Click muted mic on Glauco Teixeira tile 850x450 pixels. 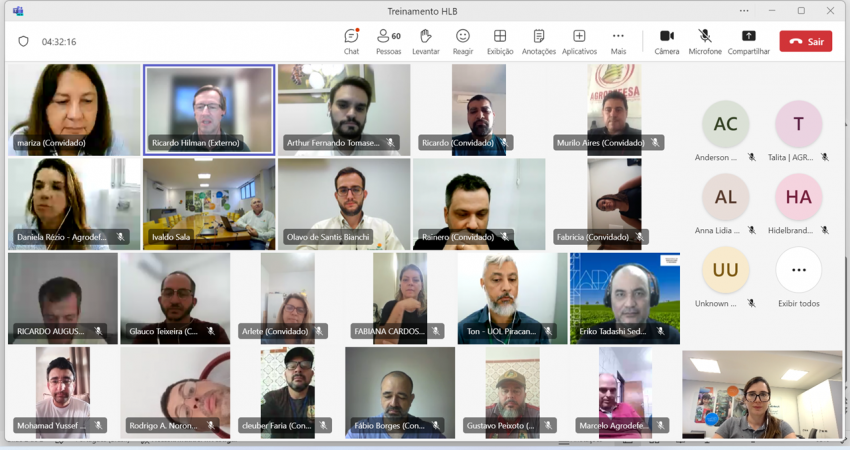[x=211, y=331]
